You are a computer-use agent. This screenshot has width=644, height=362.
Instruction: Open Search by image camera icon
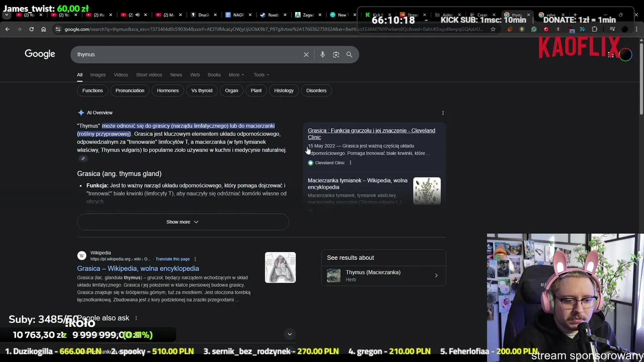[x=336, y=54]
